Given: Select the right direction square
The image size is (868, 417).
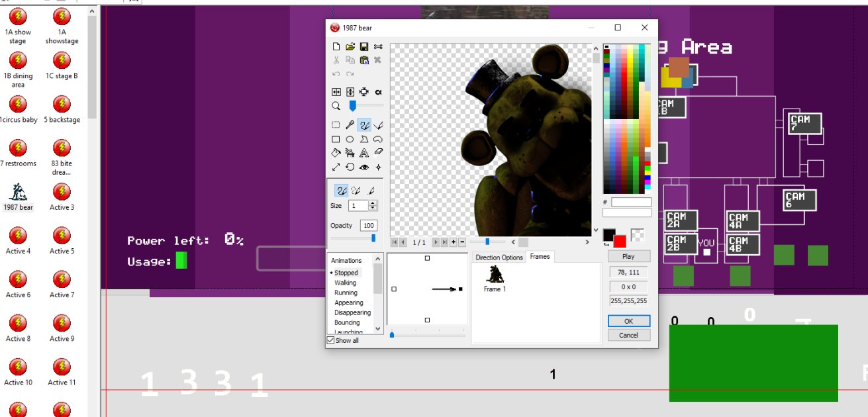Looking at the screenshot, I should coord(461,289).
